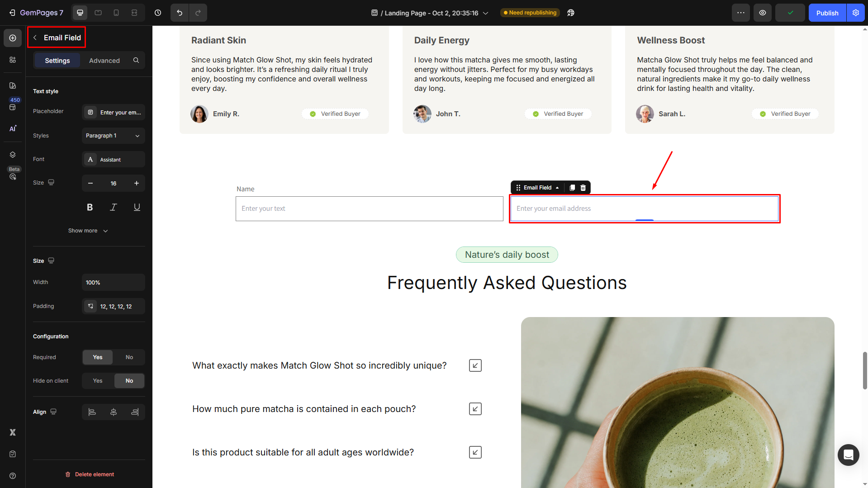Align element to the left

(92, 412)
